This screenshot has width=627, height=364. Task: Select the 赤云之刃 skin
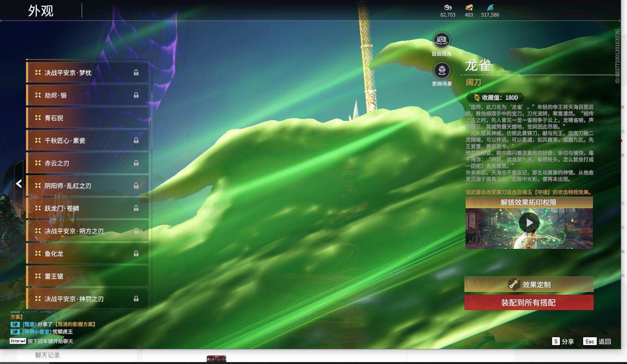click(x=87, y=163)
